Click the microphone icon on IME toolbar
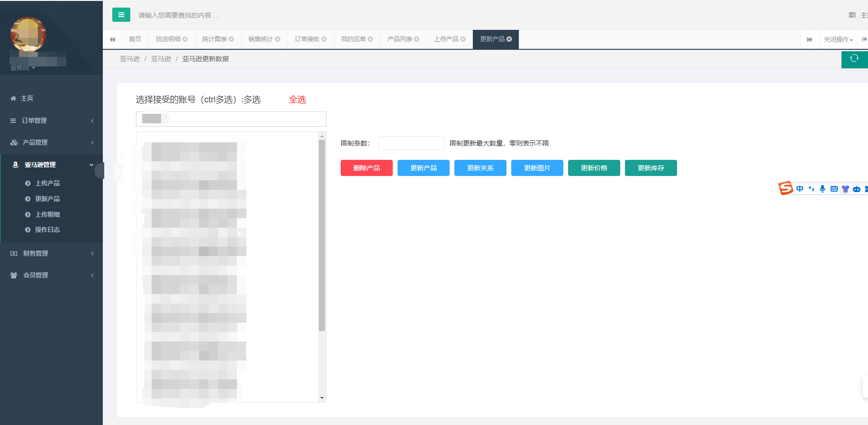868x425 pixels. (x=823, y=189)
